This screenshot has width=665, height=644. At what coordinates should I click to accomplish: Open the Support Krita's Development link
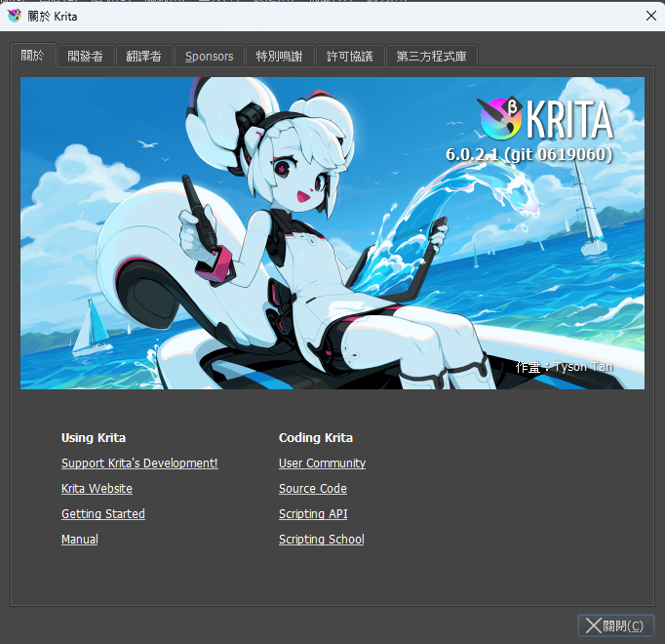coord(139,463)
